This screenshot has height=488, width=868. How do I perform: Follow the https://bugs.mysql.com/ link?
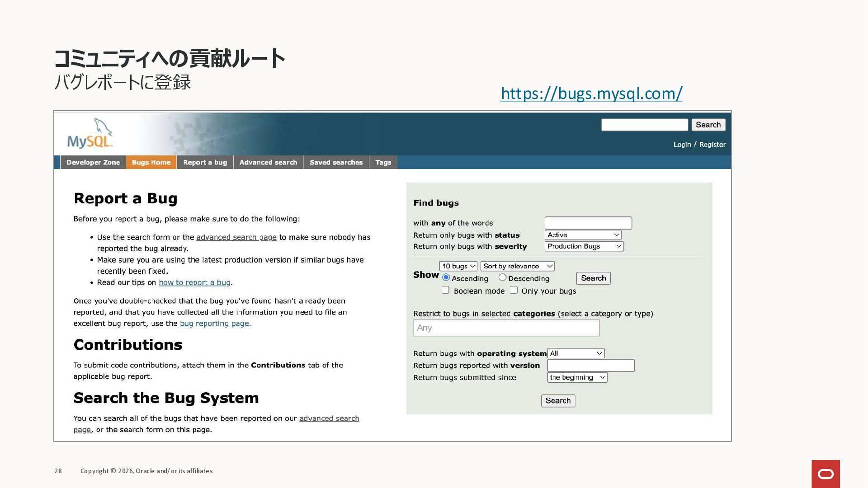pos(591,94)
